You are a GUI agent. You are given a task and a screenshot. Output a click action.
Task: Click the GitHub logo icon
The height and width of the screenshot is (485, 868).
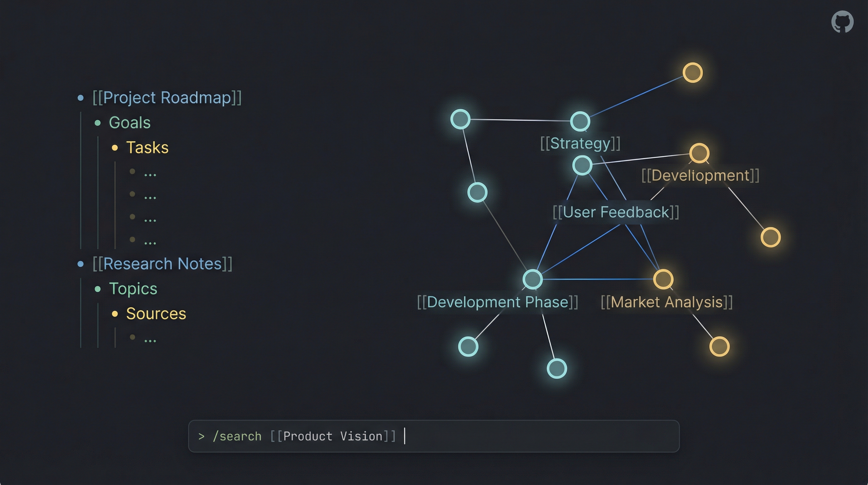(x=843, y=21)
